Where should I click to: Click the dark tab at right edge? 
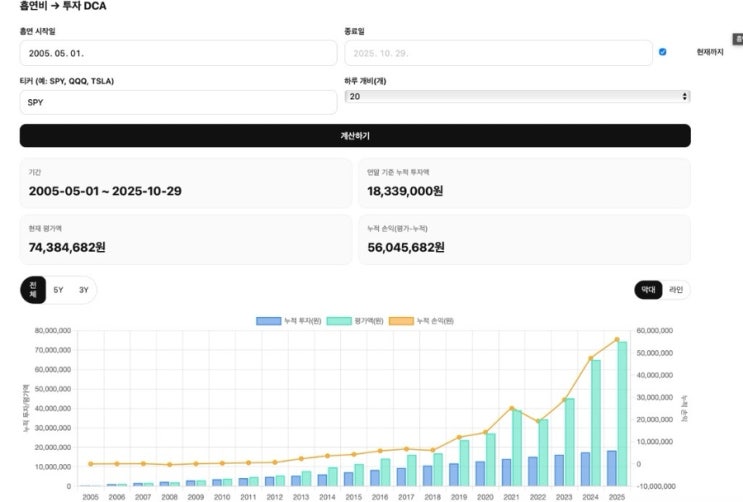(738, 39)
